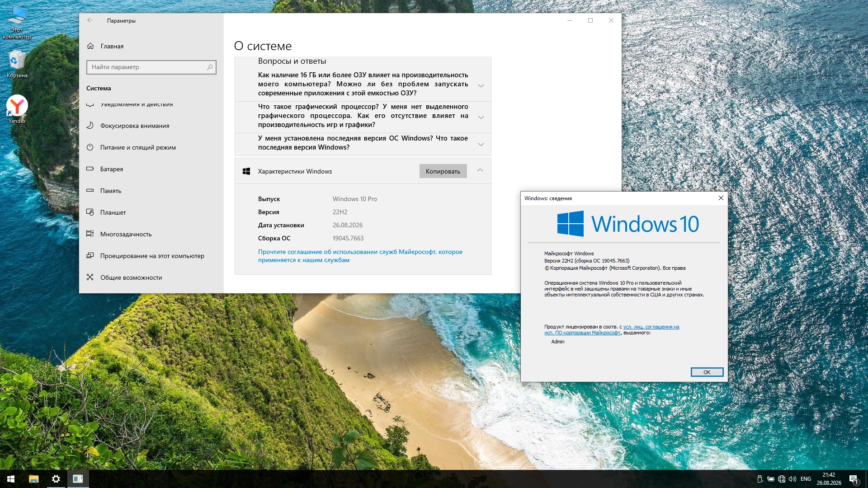This screenshot has height=488, width=868.
Task: Click the Выпуск value Windows 10 Pro
Action: tap(355, 199)
